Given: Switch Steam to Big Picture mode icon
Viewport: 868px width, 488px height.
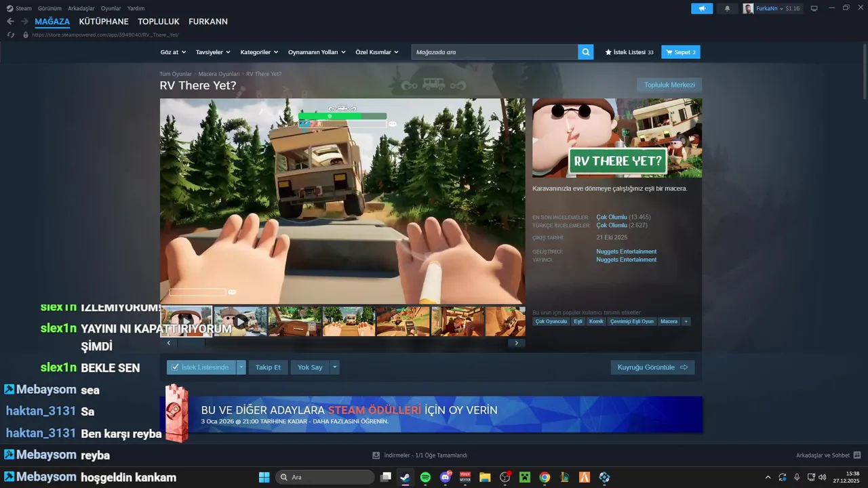Looking at the screenshot, I should 814,8.
